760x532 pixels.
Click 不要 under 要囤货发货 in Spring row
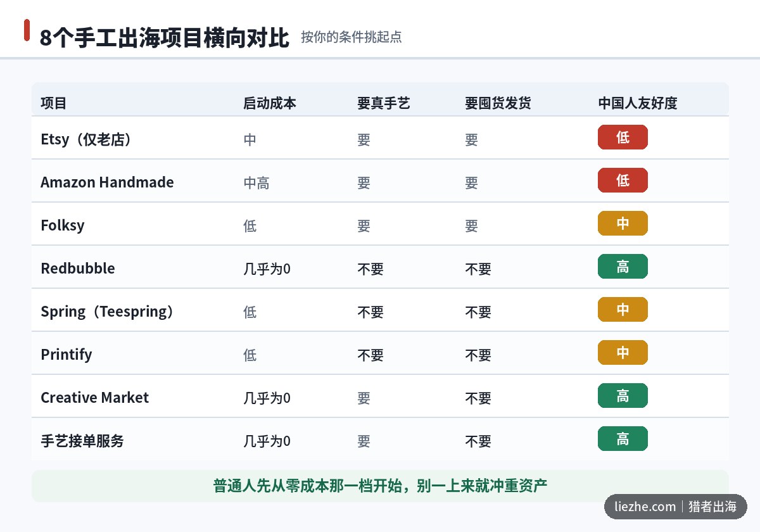coord(478,312)
